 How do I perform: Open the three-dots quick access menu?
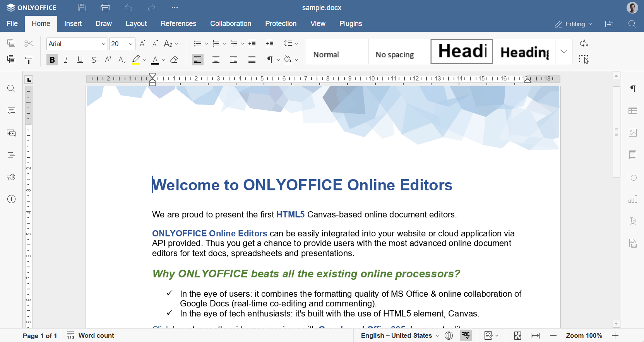pos(175,7)
